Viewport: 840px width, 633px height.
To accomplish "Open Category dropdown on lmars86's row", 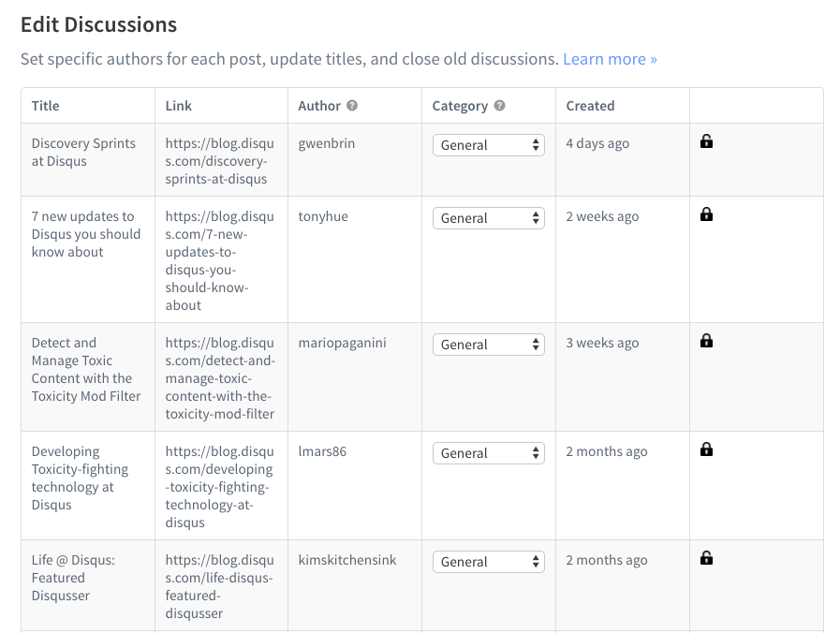I will [488, 452].
